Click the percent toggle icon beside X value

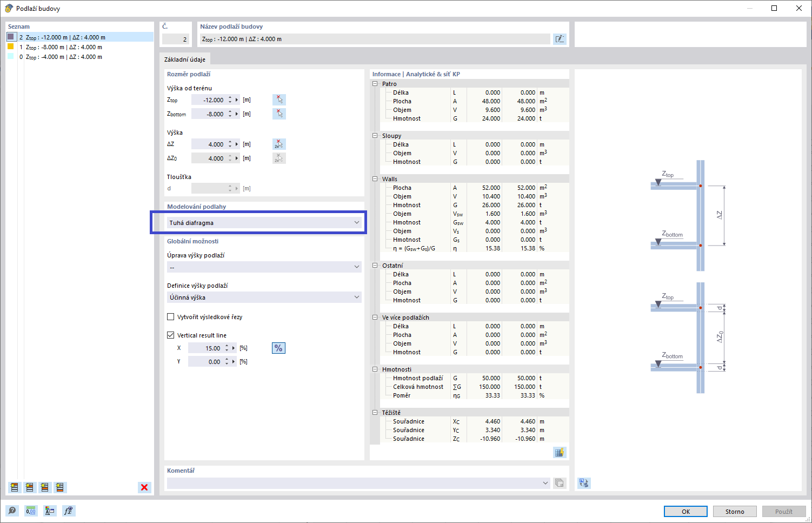coord(278,348)
